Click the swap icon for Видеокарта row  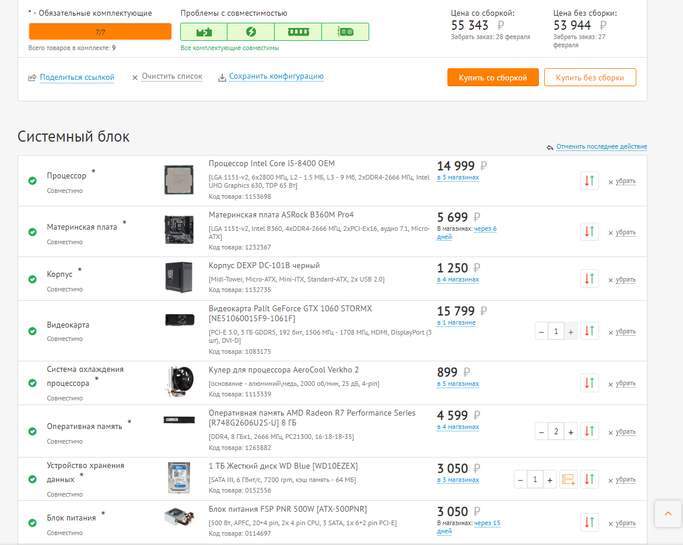pos(589,331)
